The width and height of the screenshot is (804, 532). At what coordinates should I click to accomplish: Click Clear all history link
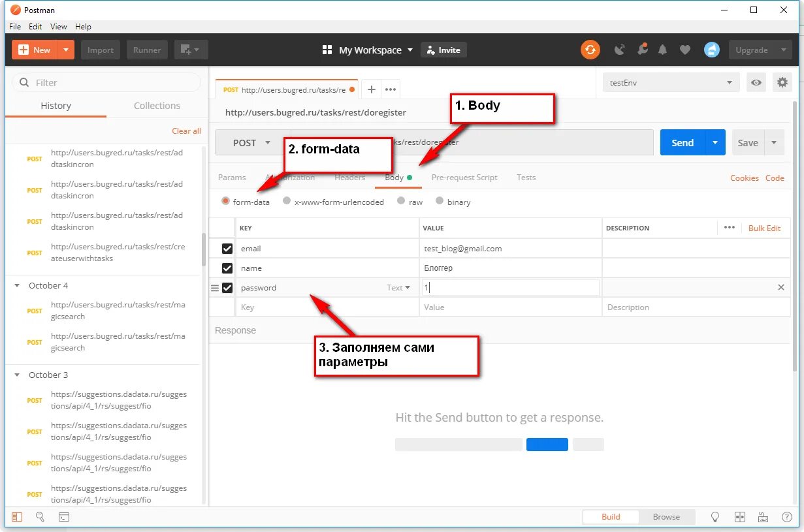click(186, 131)
